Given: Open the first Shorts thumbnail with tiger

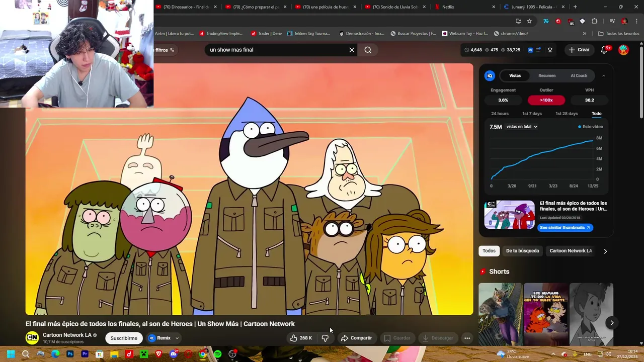Looking at the screenshot, I should [x=500, y=314].
